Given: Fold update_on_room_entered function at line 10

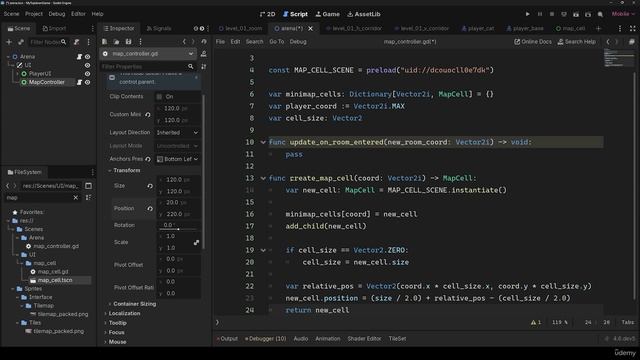Looking at the screenshot, I should point(263,142).
